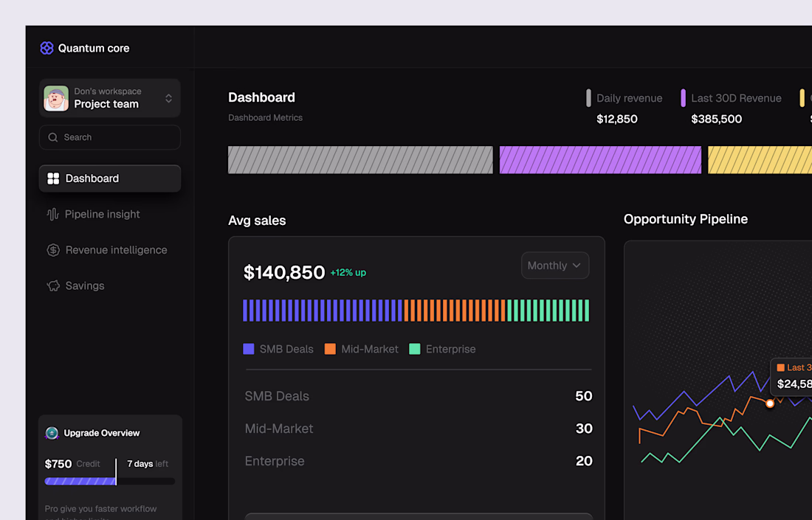This screenshot has height=520, width=812.
Task: Click the orange Mid-Market legend swatch
Action: 330,349
